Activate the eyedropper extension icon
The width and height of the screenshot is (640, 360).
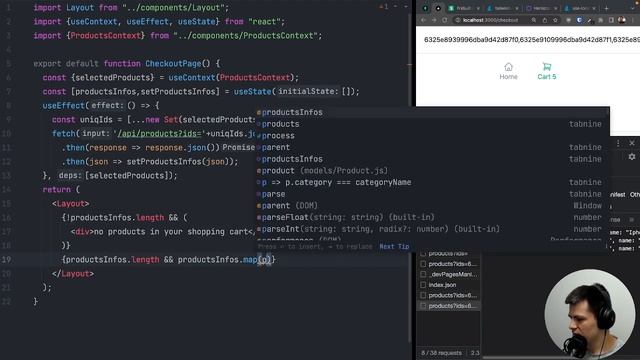click(590, 20)
